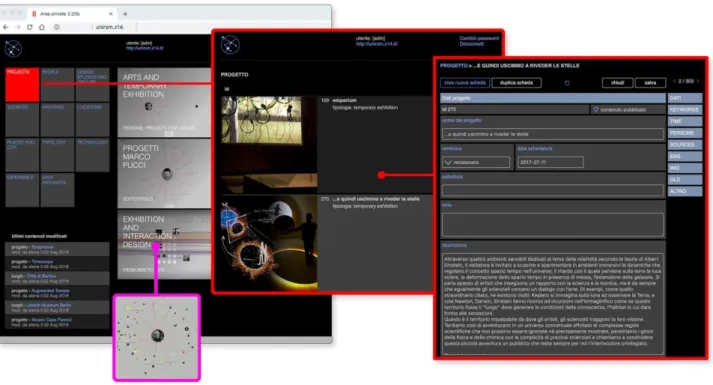Open the revisione dropdown showing revisionato
This screenshot has height=385, width=713.
pyautogui.click(x=476, y=162)
